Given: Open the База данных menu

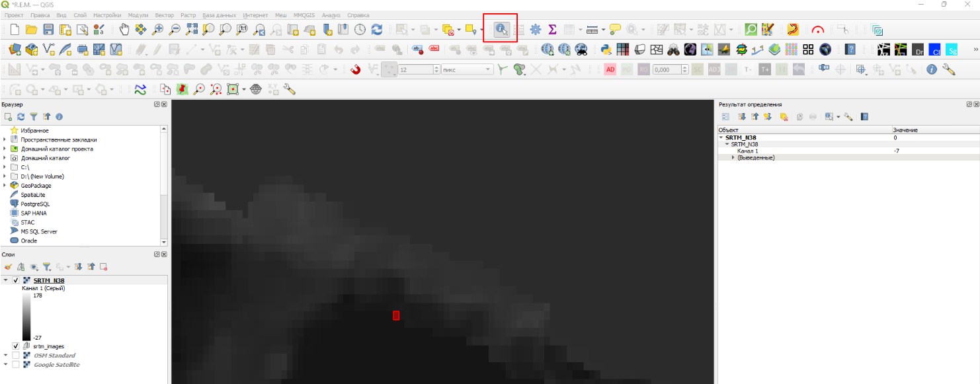Looking at the screenshot, I should 219,15.
